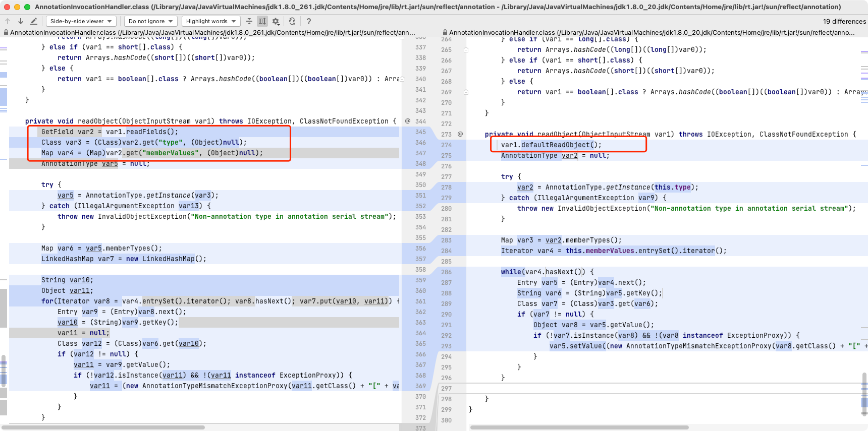
Task: Open diff settings gear icon
Action: [x=276, y=21]
